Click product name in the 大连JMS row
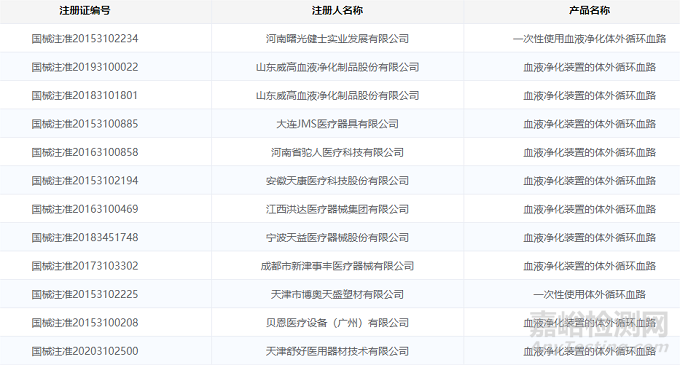Image resolution: width=680 pixels, height=365 pixels. (x=589, y=124)
